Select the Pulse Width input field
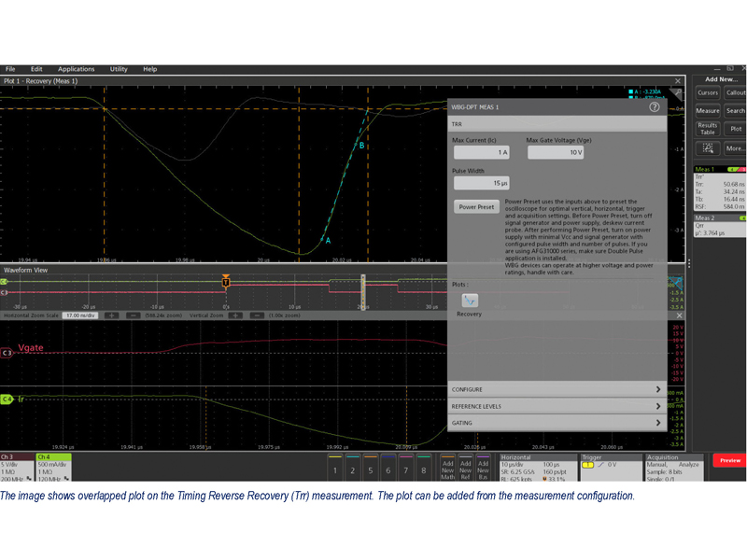 tap(482, 183)
